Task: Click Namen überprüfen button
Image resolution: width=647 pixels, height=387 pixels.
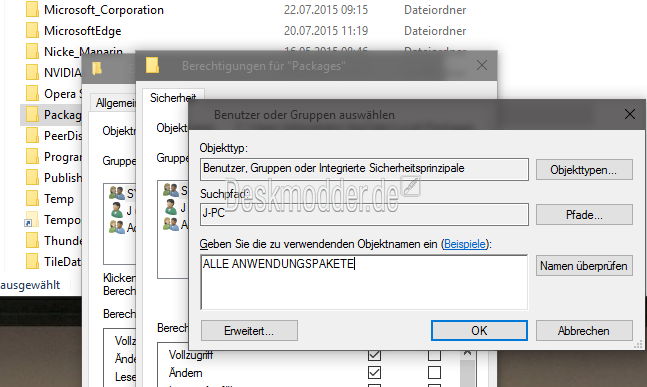Action: pyautogui.click(x=584, y=266)
